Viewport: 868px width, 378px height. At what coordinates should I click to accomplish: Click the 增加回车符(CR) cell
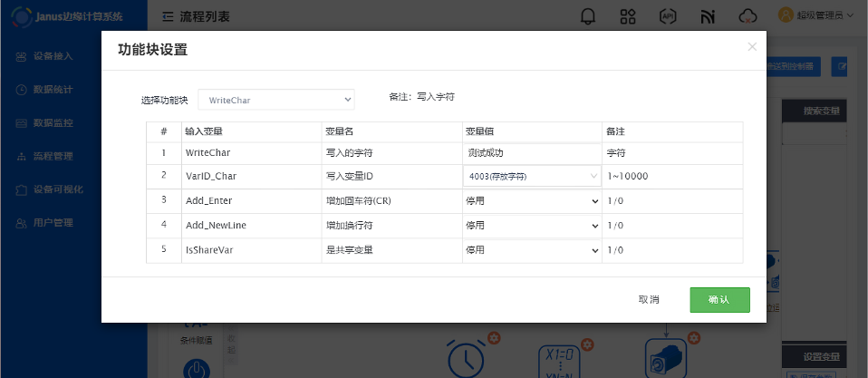pyautogui.click(x=392, y=201)
